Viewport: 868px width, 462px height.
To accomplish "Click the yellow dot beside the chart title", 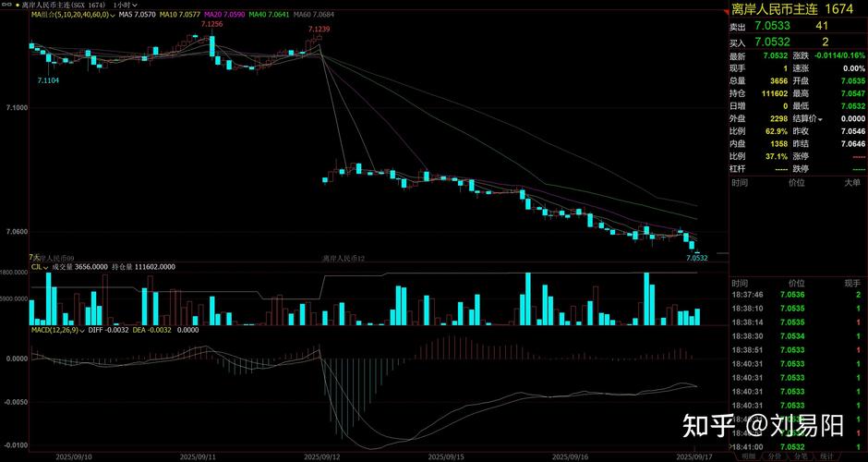I will pyautogui.click(x=16, y=5).
